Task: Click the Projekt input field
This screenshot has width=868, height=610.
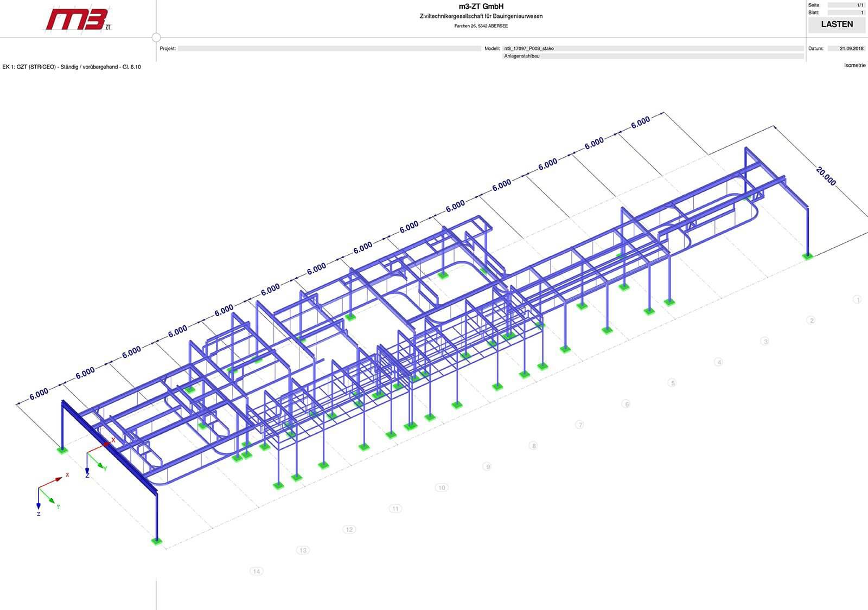Action: (329, 48)
